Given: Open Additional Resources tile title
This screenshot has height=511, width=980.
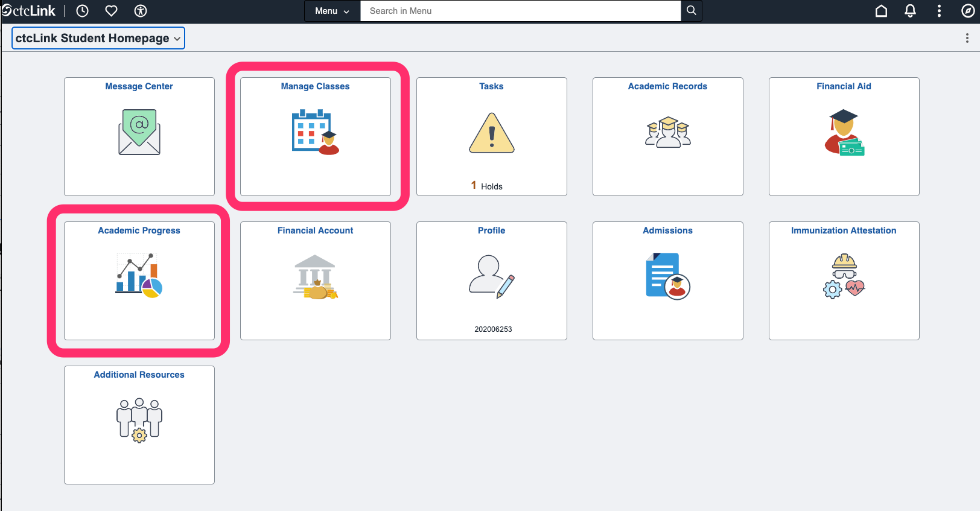Looking at the screenshot, I should 139,375.
